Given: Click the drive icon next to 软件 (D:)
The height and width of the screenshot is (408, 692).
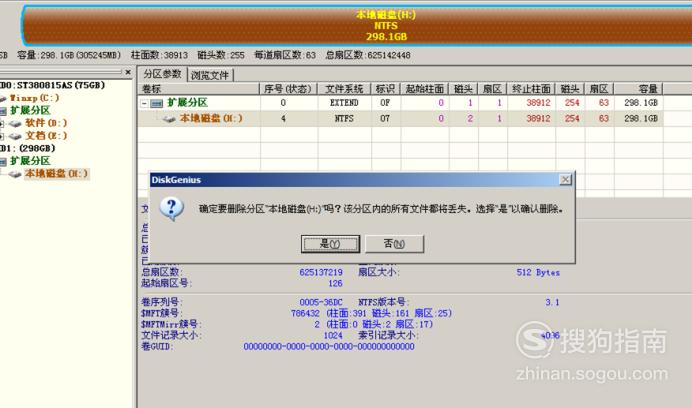Looking at the screenshot, I should pyautogui.click(x=16, y=124).
